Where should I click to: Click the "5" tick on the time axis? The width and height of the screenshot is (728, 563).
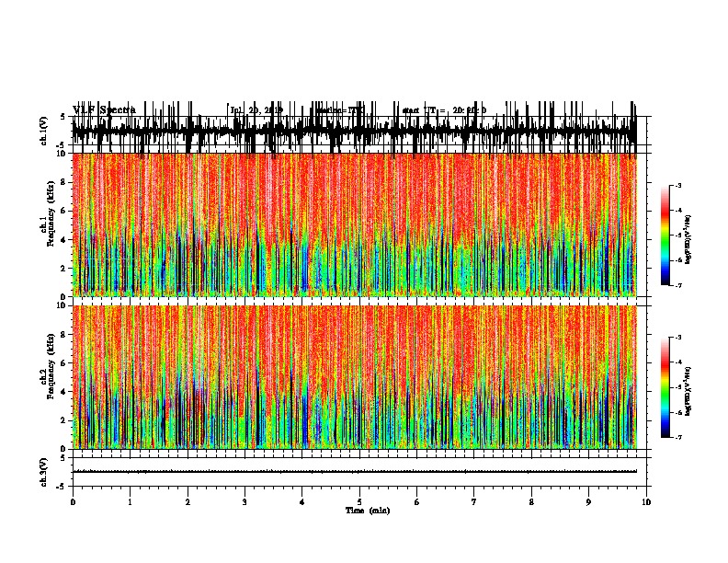tap(359, 502)
